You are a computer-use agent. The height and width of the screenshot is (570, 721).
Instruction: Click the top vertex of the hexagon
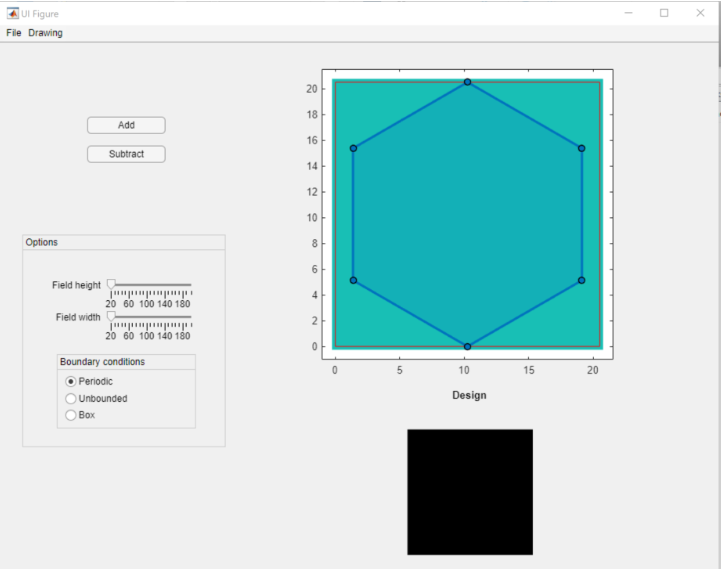467,82
